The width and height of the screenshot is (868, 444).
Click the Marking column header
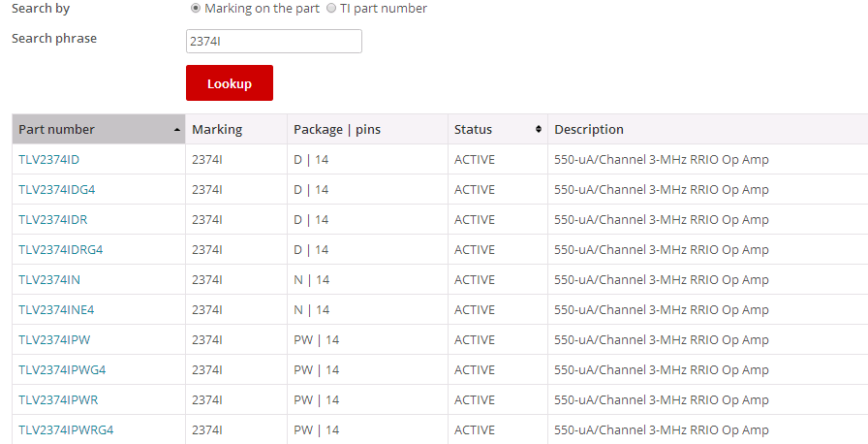click(x=217, y=130)
